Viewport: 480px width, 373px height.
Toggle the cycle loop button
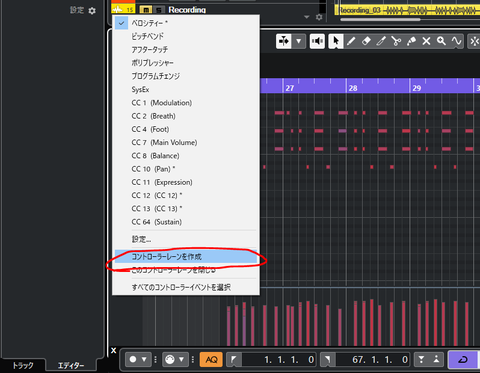(463, 360)
